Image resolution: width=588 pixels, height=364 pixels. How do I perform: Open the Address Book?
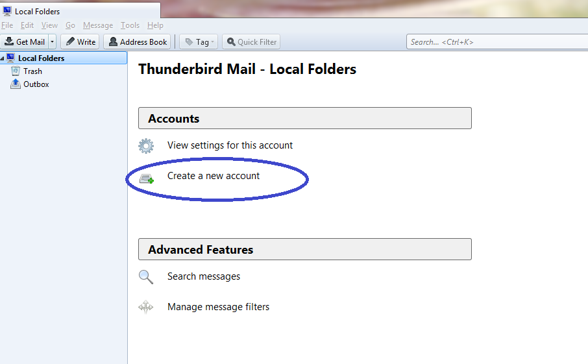pyautogui.click(x=137, y=42)
